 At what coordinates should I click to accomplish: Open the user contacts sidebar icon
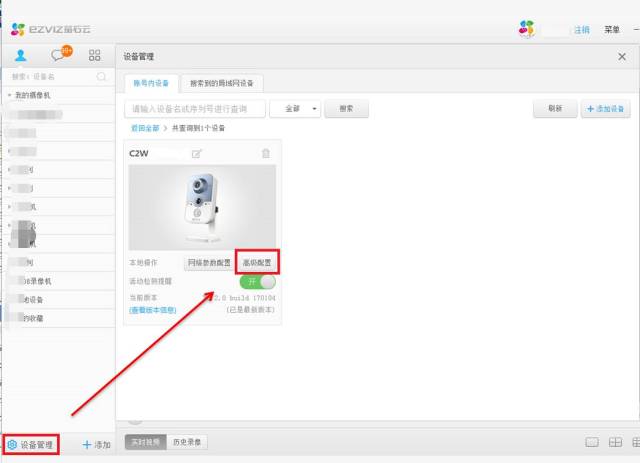[20, 56]
